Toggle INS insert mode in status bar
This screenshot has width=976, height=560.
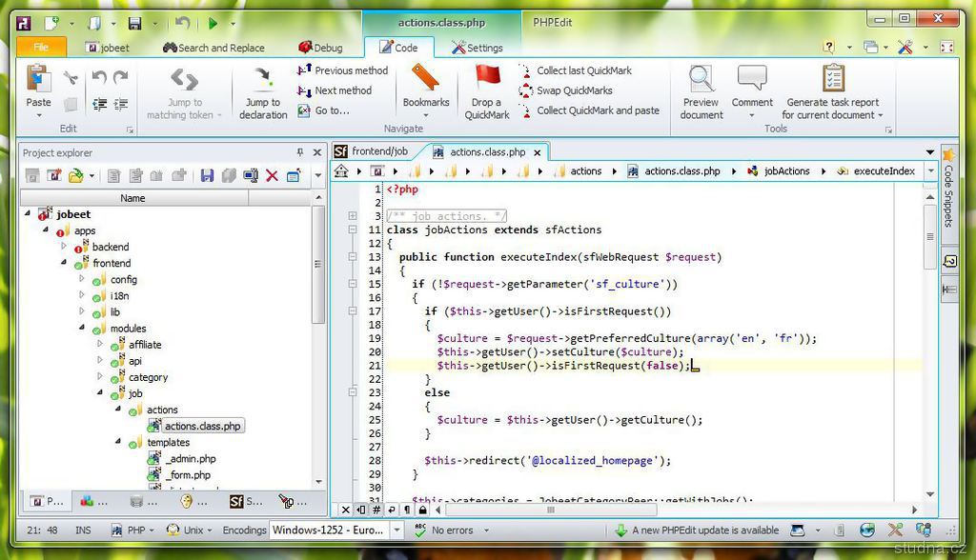83,530
